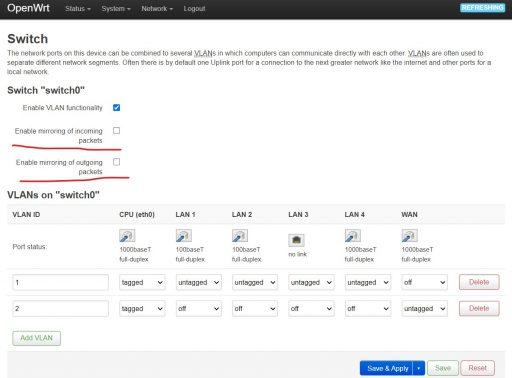The width and height of the screenshot is (512, 378).
Task: Expand the Save & Apply dropdown arrow
Action: (419, 368)
